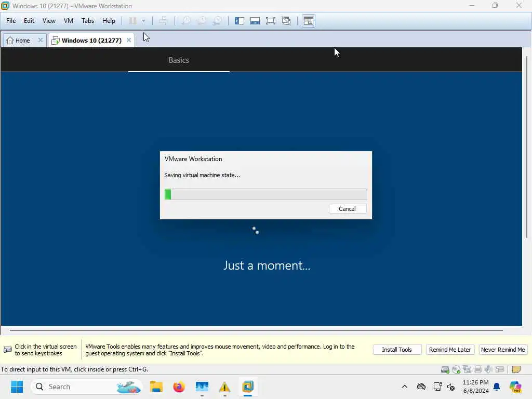The width and height of the screenshot is (532, 399).
Task: Enter full screen mode icon
Action: click(x=270, y=21)
